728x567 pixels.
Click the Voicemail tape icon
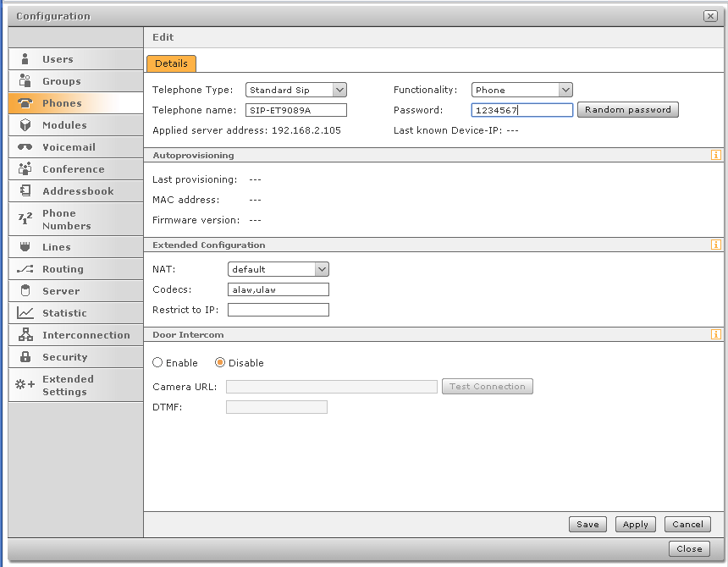pyautogui.click(x=25, y=147)
